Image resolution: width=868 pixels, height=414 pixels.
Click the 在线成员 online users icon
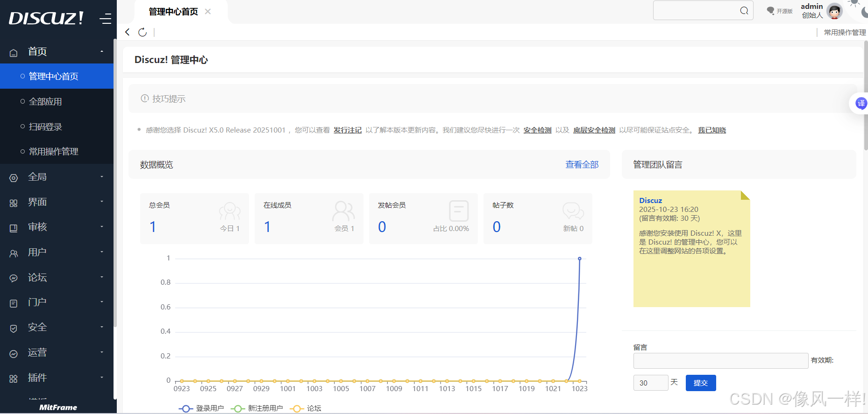coord(343,211)
